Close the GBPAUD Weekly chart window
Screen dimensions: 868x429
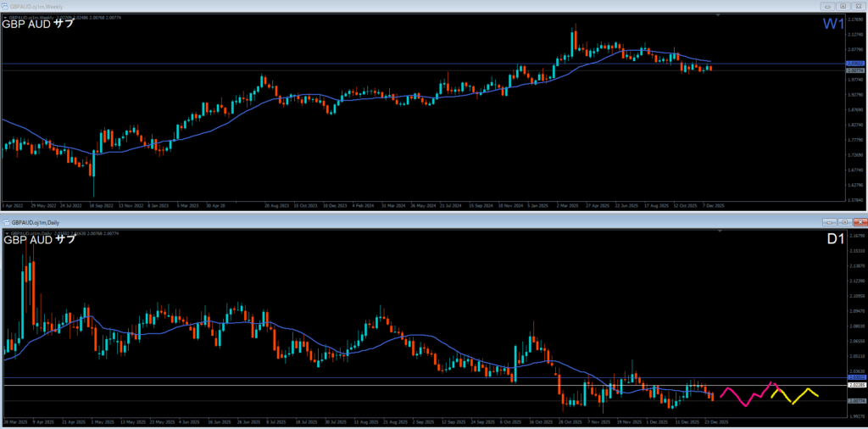859,6
